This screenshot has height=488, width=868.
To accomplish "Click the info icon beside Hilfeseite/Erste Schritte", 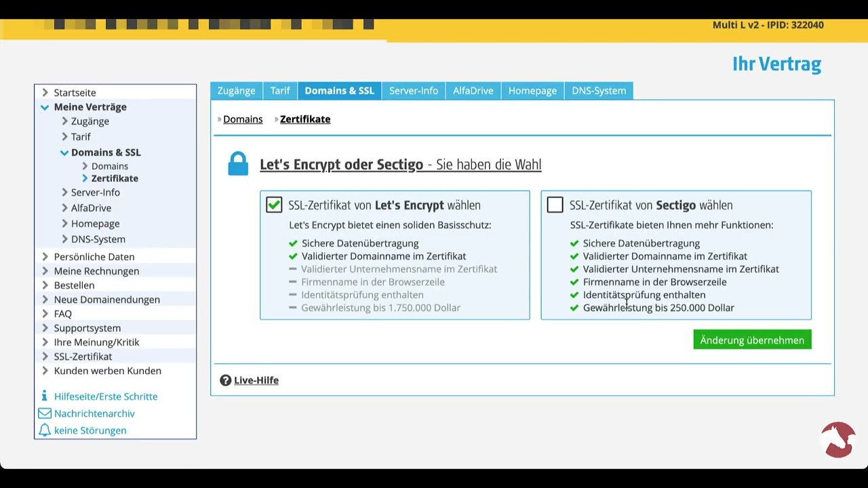I will click(45, 396).
